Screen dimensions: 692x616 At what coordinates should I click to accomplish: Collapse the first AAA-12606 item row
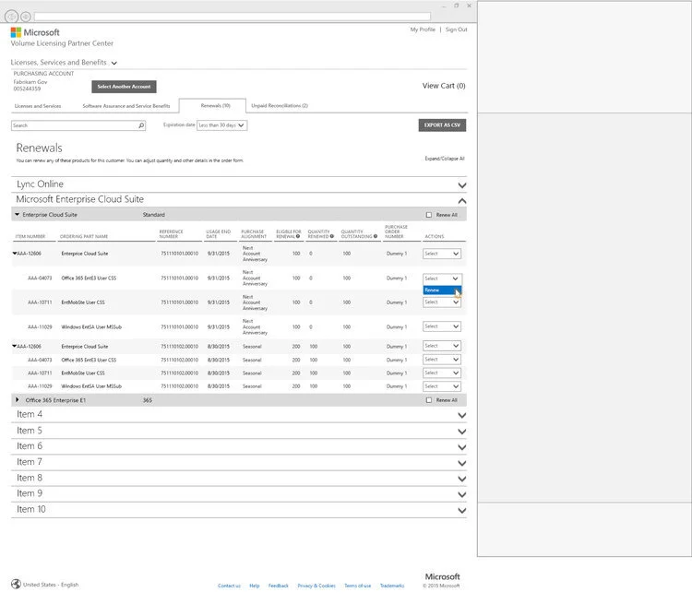[15, 253]
